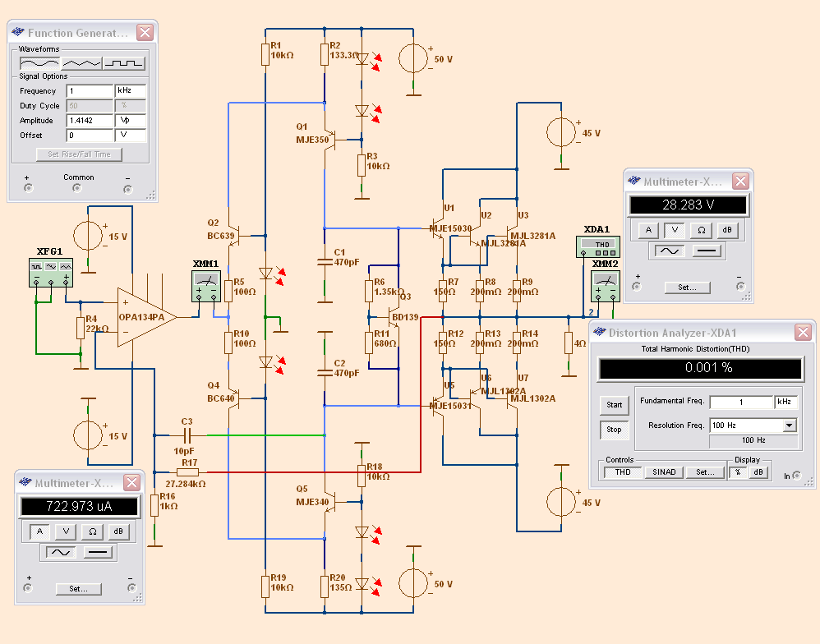Click the Set Rise/Fall Time button
This screenshot has height=644, width=820.
point(79,154)
